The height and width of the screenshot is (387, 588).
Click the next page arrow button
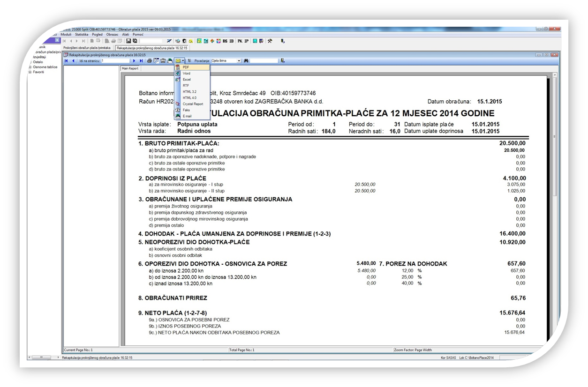click(134, 60)
